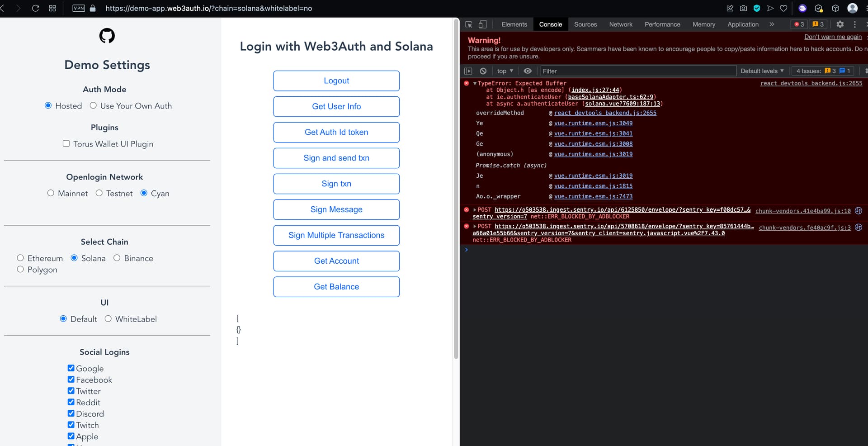The width and height of the screenshot is (868, 446).
Task: Focus the console Filter input
Action: pyautogui.click(x=638, y=71)
